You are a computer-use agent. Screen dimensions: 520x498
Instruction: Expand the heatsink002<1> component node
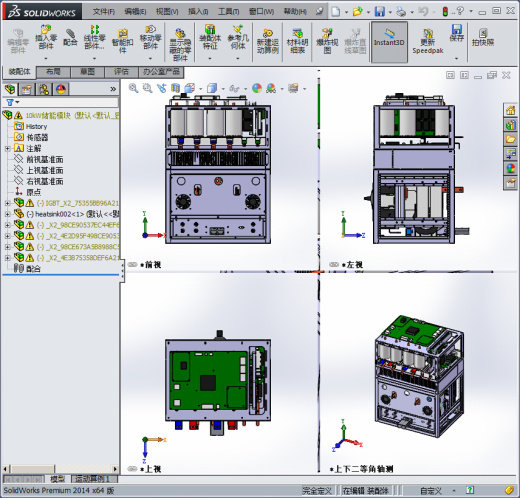click(x=7, y=214)
